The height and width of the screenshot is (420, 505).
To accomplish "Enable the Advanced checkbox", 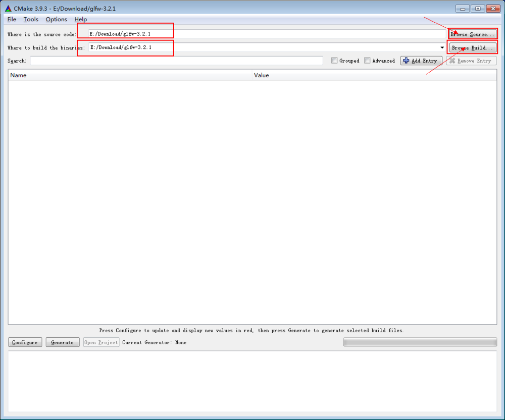I will click(x=367, y=60).
